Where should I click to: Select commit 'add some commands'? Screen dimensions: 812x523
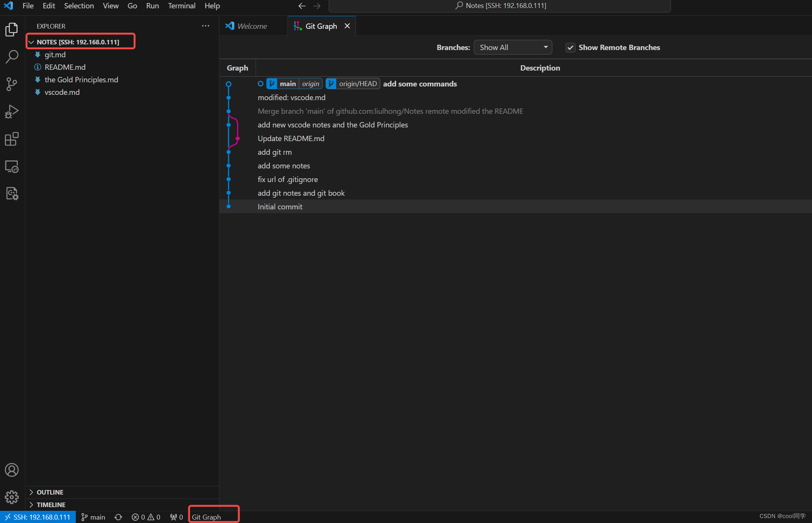[x=420, y=84]
